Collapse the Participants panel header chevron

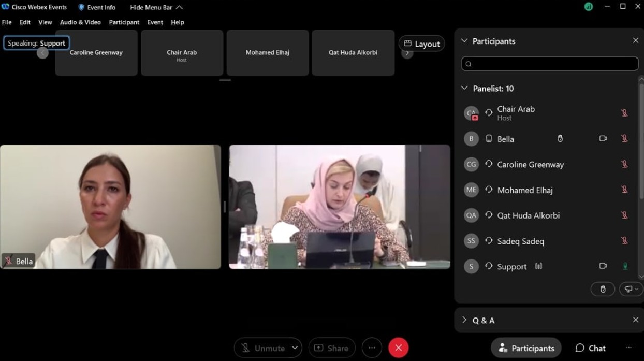(464, 41)
